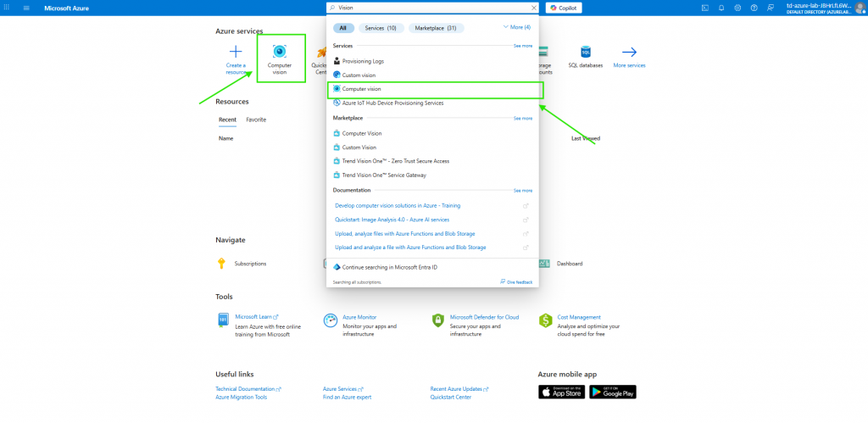Viewport: 868px width, 423px height.
Task: Click inside the Vision search field
Action: [424, 8]
